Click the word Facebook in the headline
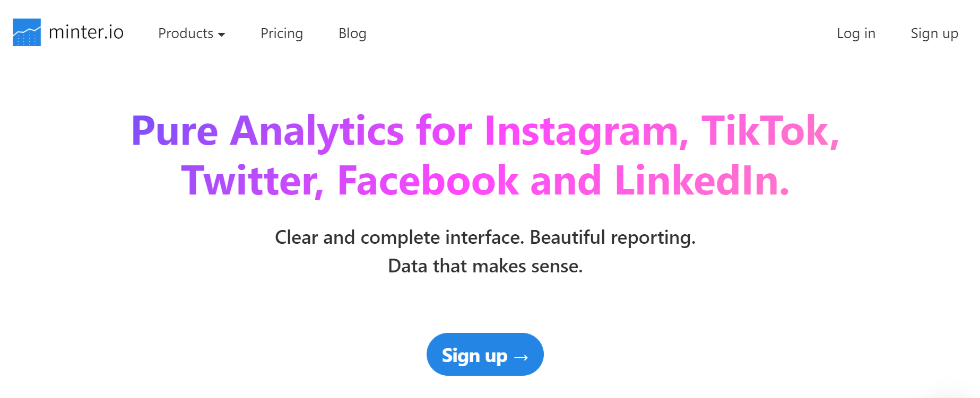This screenshot has width=980, height=398. click(428, 180)
